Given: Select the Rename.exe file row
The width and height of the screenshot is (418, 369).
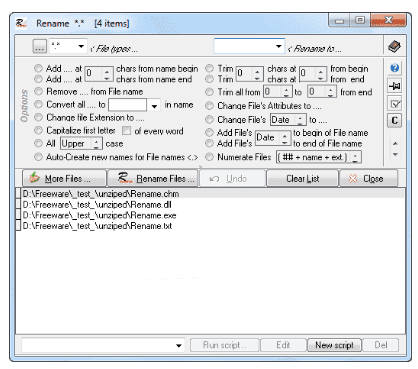Looking at the screenshot, I should pyautogui.click(x=210, y=215).
